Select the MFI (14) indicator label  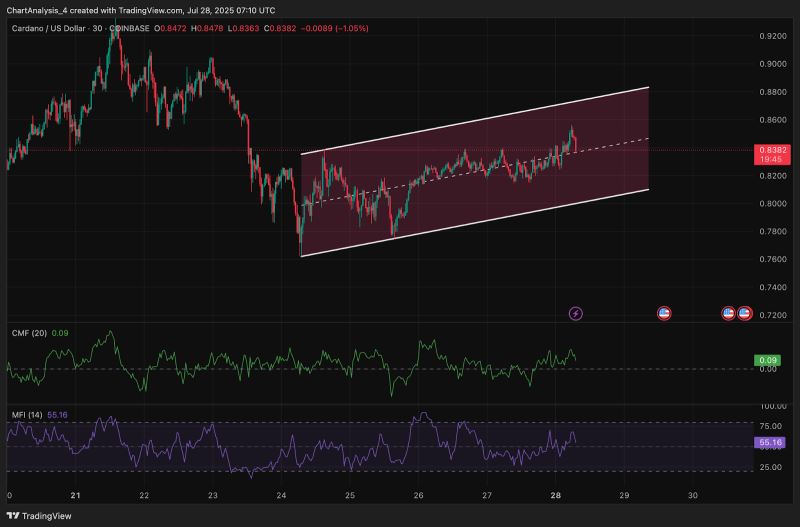tap(27, 413)
